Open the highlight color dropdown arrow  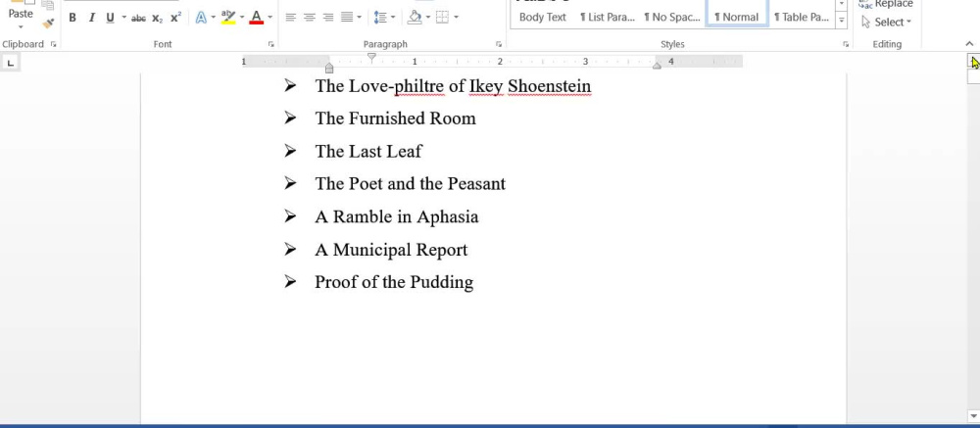pos(242,18)
